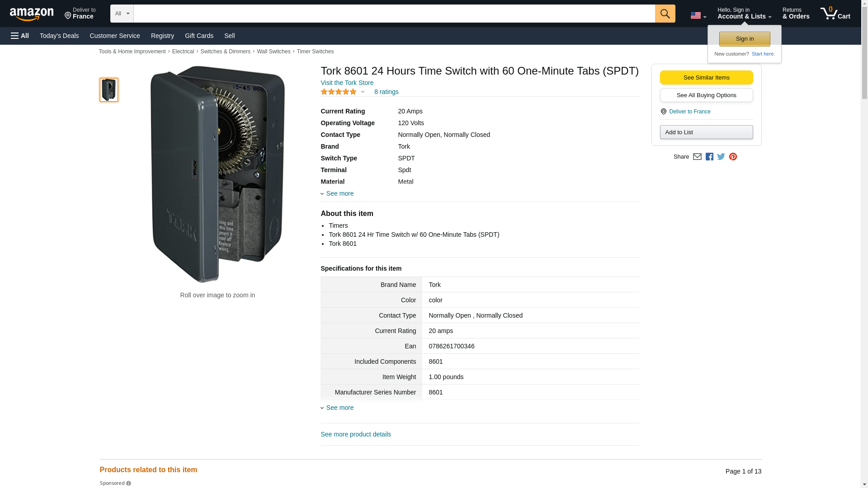
Task: Click the search magnifier button
Action: (x=665, y=14)
